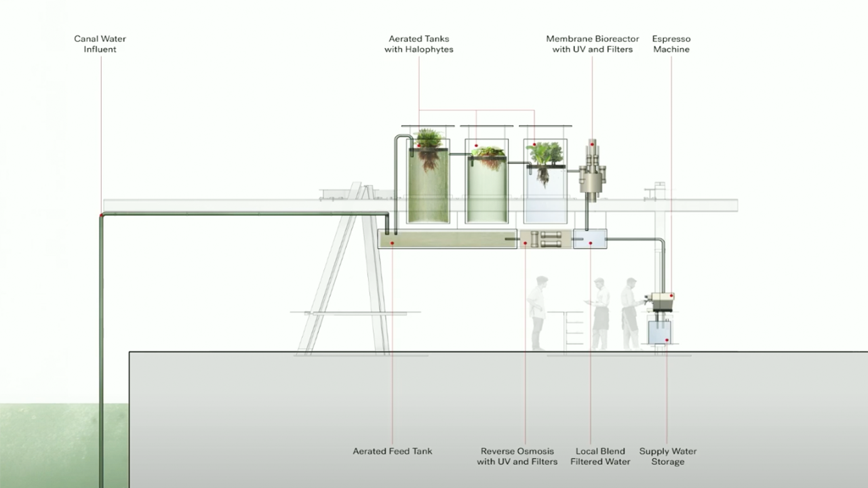Click the 'Membrane Bioreactor with UV and Filters' label
Screen dimensions: 868x488
click(x=592, y=44)
